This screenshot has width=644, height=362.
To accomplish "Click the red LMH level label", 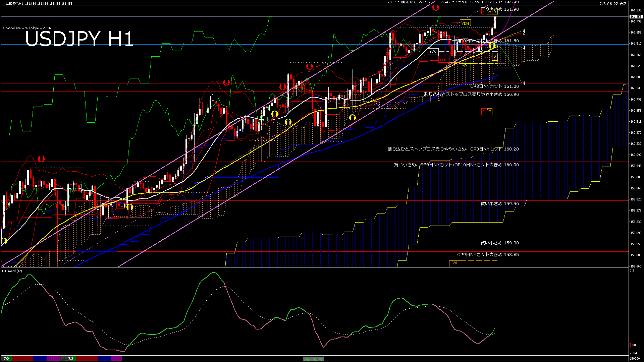I will pyautogui.click(x=444, y=60).
